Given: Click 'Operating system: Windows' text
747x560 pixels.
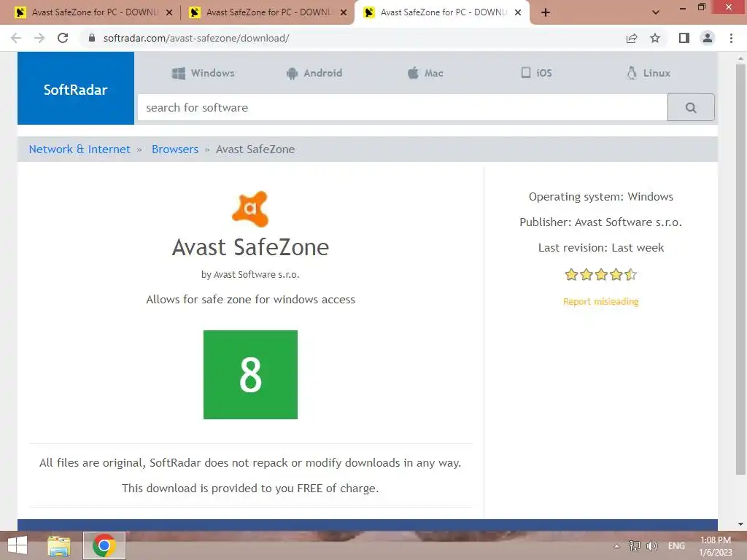Looking at the screenshot, I should [601, 197].
